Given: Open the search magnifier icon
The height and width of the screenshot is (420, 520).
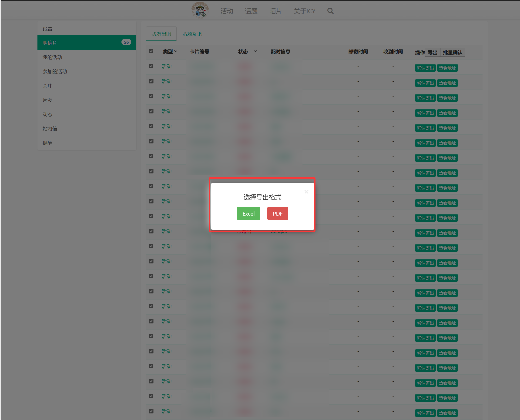Looking at the screenshot, I should pyautogui.click(x=330, y=11).
